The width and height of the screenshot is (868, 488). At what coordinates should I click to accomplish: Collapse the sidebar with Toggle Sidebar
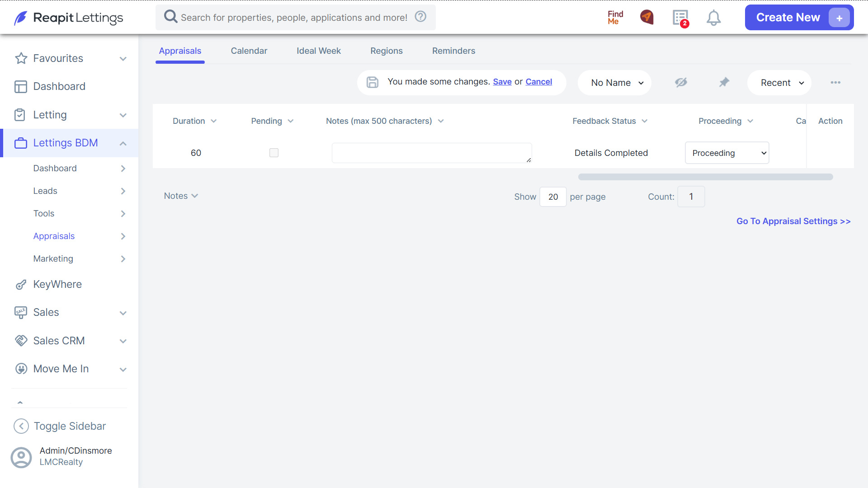pyautogui.click(x=60, y=426)
